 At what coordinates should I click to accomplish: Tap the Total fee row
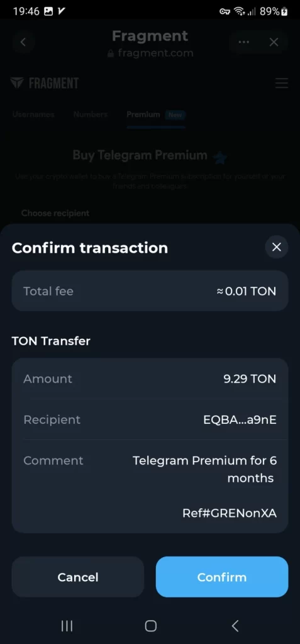coord(150,291)
